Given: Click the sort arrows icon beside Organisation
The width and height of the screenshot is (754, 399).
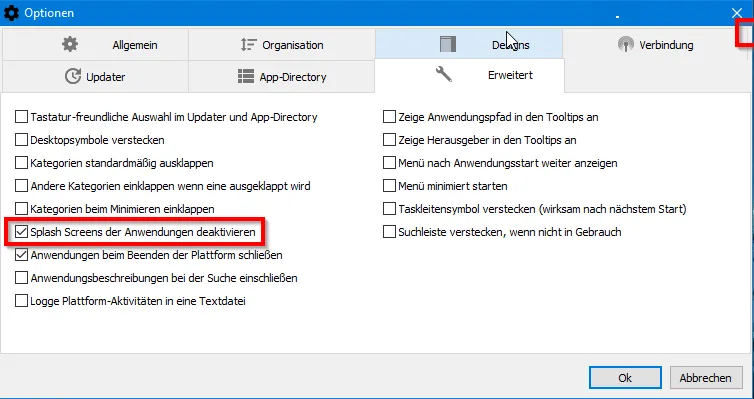Looking at the screenshot, I should (x=248, y=45).
